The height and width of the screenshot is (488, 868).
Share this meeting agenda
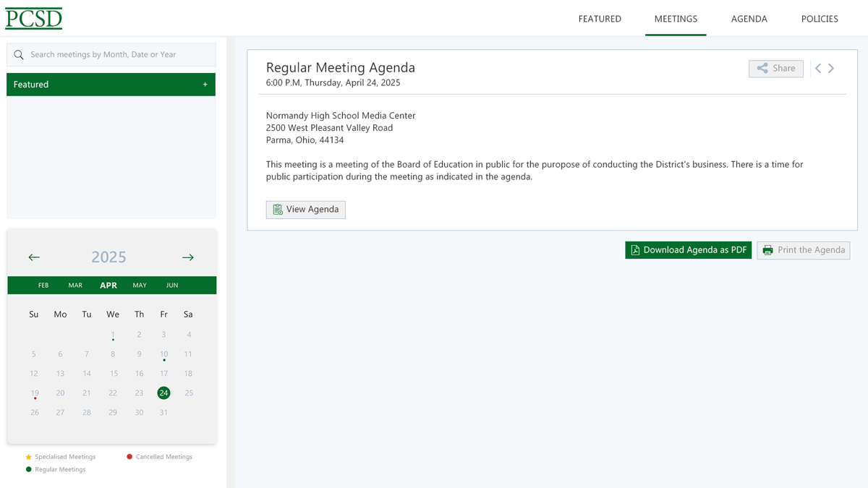(775, 68)
